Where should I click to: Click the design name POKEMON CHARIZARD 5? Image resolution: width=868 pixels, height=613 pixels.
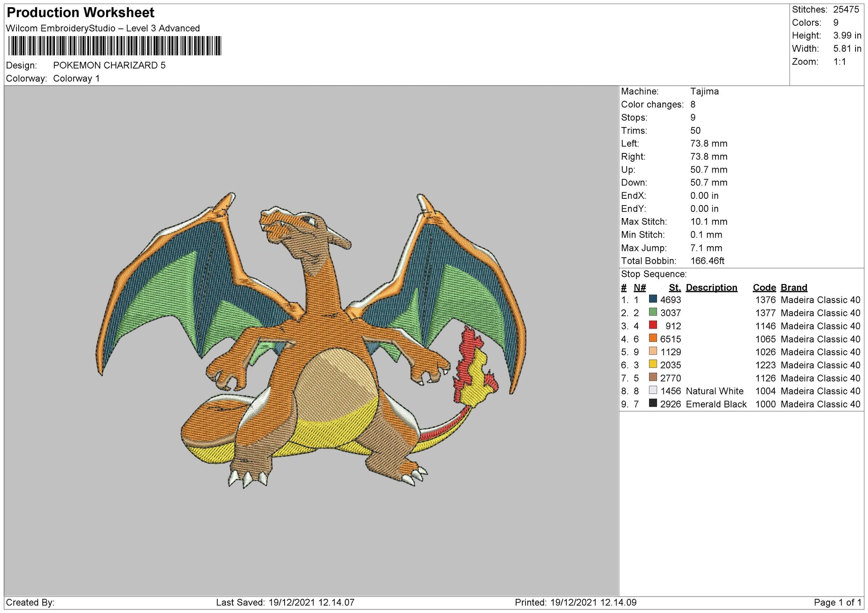pos(109,65)
